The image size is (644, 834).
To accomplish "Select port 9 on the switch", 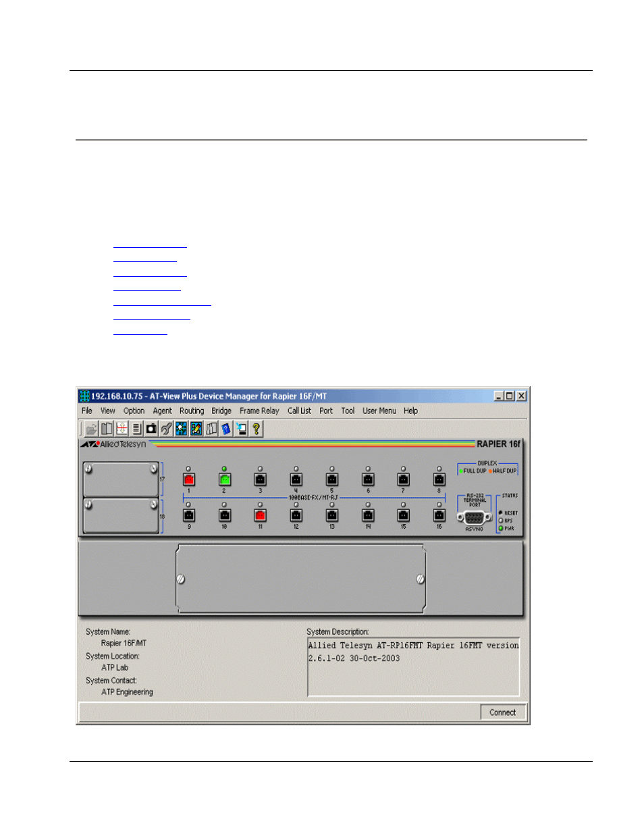I will point(189,515).
